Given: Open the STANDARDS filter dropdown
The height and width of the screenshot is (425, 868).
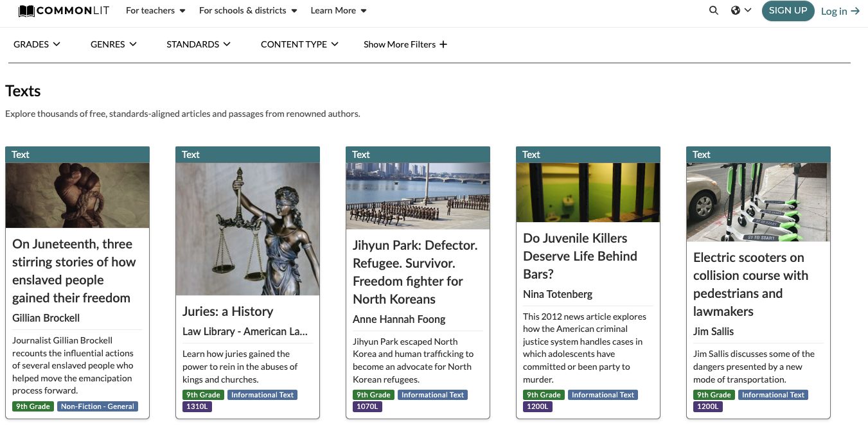Looking at the screenshot, I should [x=199, y=44].
